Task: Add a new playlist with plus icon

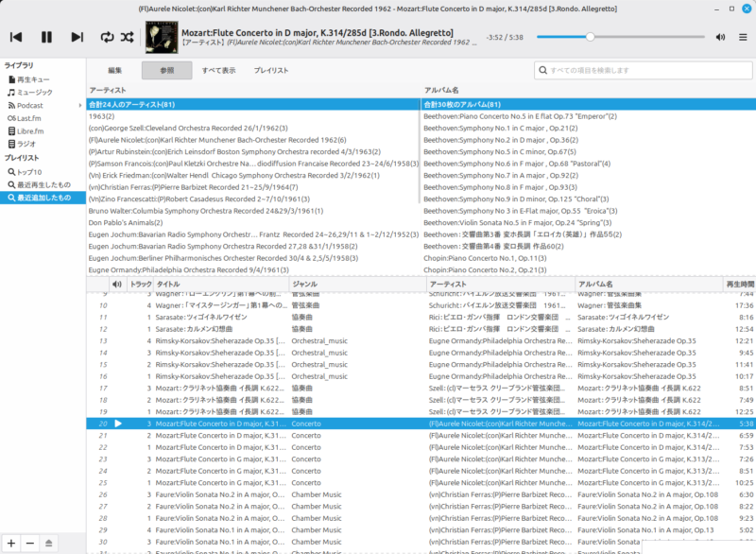Action: pos(10,543)
